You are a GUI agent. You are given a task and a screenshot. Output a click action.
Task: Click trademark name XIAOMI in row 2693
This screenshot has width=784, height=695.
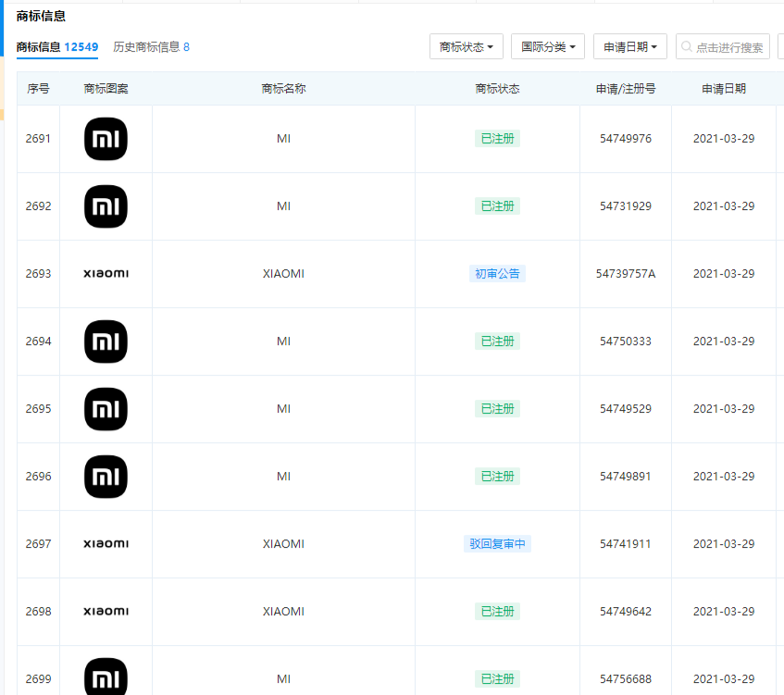pos(283,274)
